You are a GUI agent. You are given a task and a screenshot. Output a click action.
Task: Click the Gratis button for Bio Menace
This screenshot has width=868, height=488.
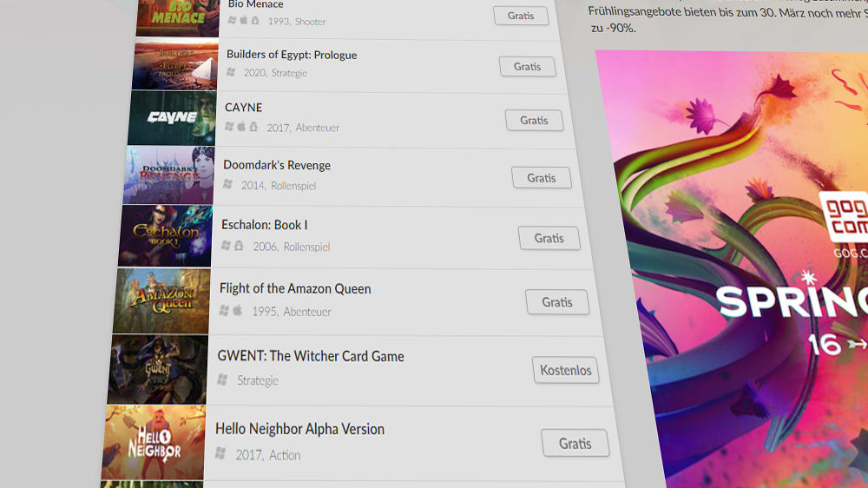pyautogui.click(x=521, y=16)
